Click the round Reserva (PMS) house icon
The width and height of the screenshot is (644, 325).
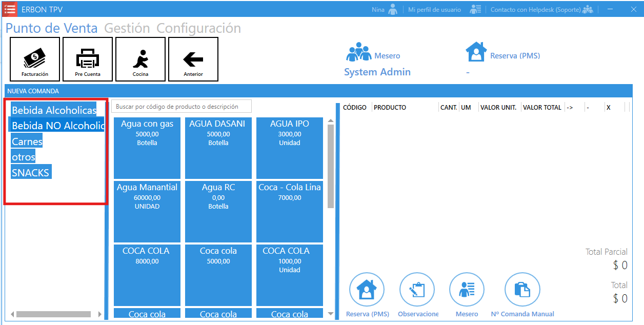[367, 290]
